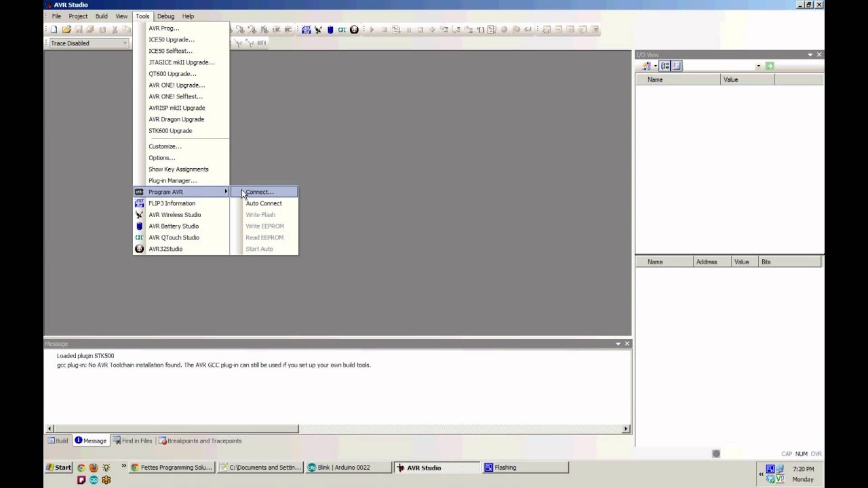Select AVRISP mkII Upgrade menu entry
This screenshot has width=868, height=488.
(x=182, y=108)
